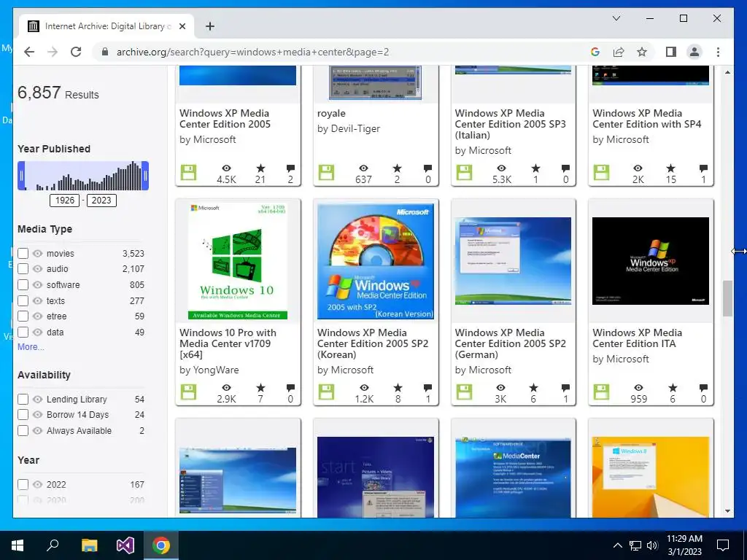Bookmark this page with the star icon

[x=642, y=52]
